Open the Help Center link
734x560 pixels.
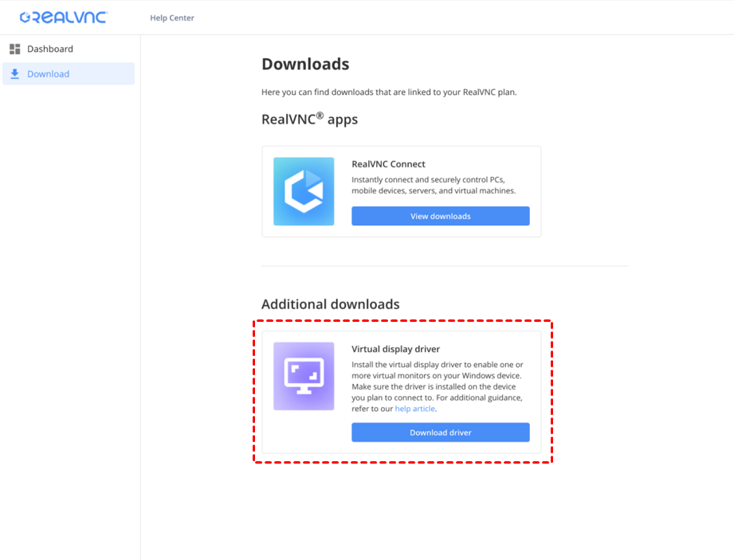pos(172,18)
